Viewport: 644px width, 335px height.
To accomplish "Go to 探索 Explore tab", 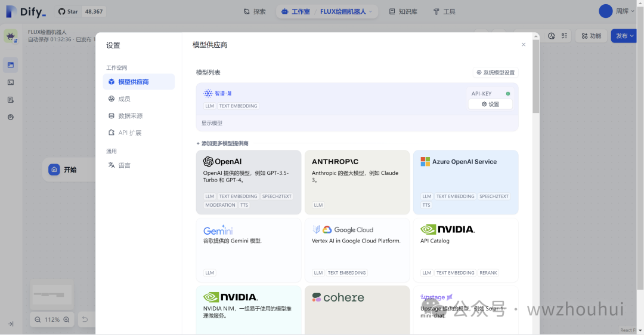I will tap(255, 11).
